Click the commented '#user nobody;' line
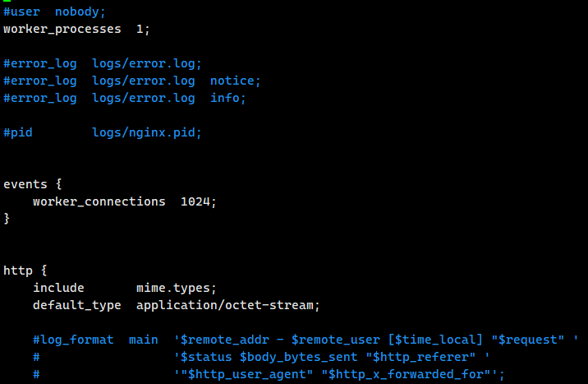Screen dimensions: 588x384 54,12
